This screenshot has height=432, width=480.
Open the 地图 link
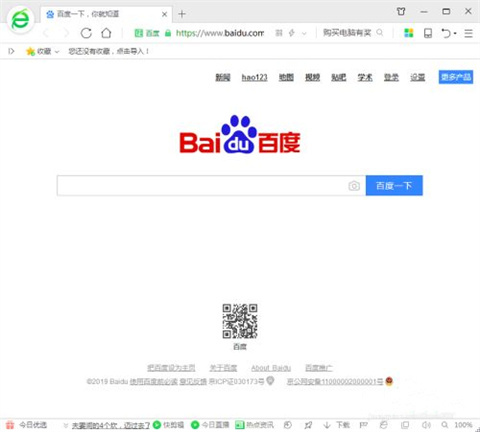[x=286, y=77]
